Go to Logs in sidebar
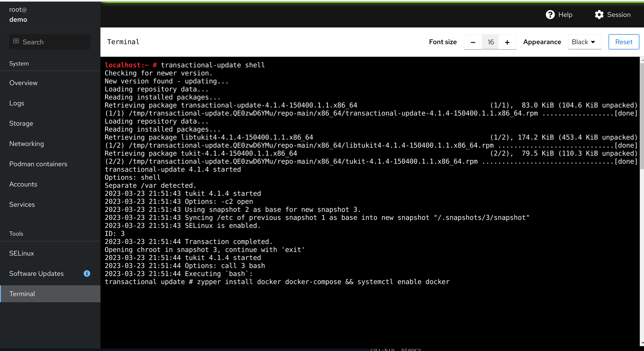The image size is (644, 351). (x=16, y=103)
